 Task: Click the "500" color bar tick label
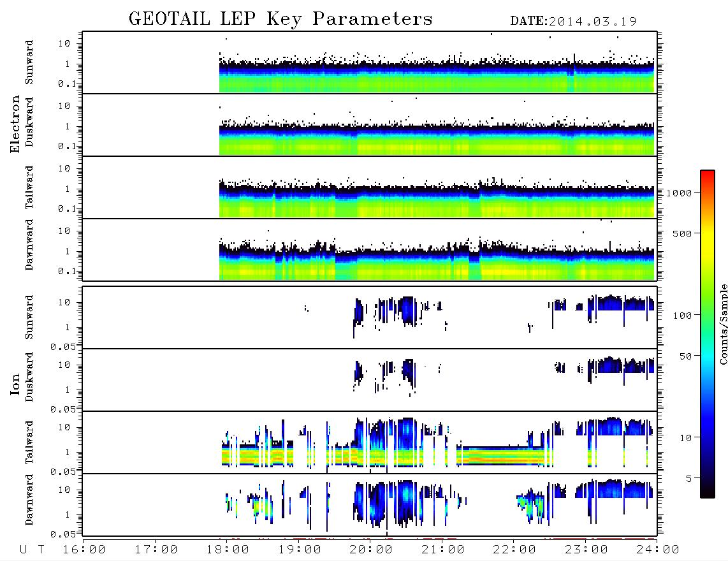pos(682,233)
